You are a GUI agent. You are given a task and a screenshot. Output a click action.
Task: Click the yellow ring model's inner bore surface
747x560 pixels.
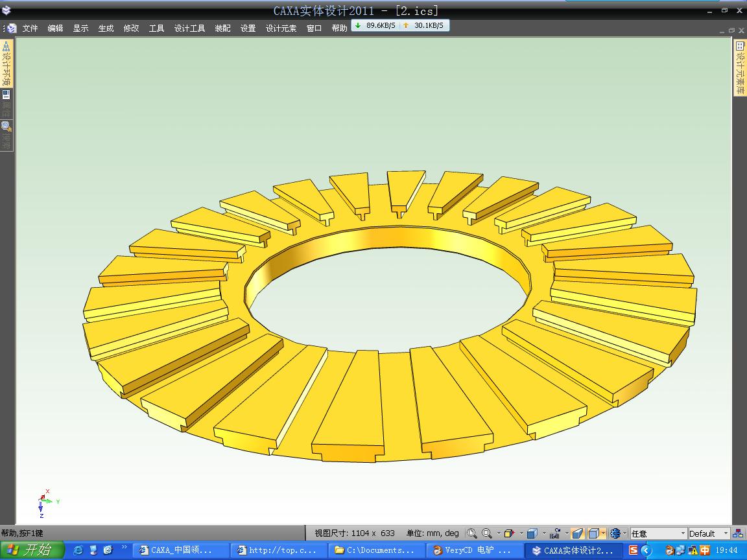click(389, 239)
